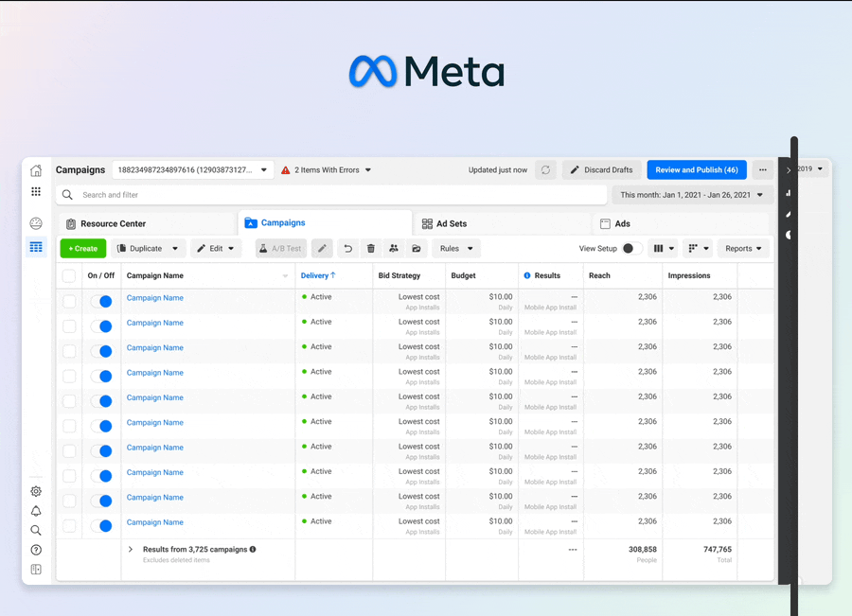Click the Discard Drafts button
The image size is (852, 616).
(x=601, y=170)
